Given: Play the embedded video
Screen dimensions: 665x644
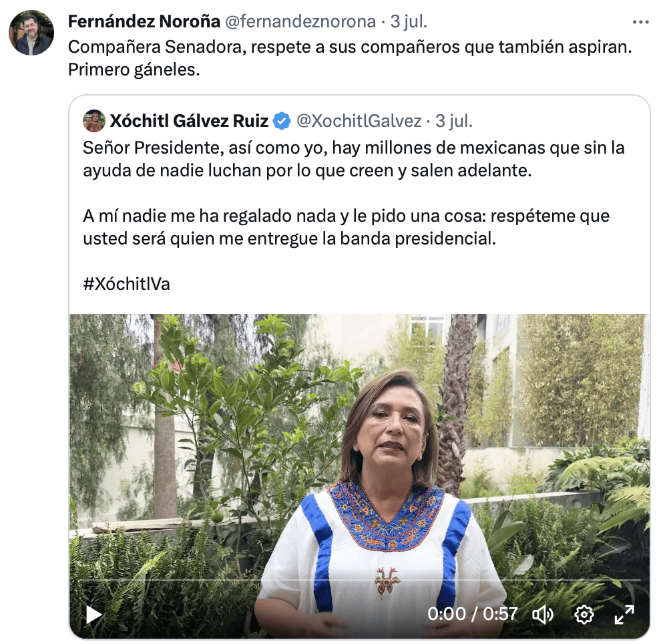Looking at the screenshot, I should tap(93, 615).
